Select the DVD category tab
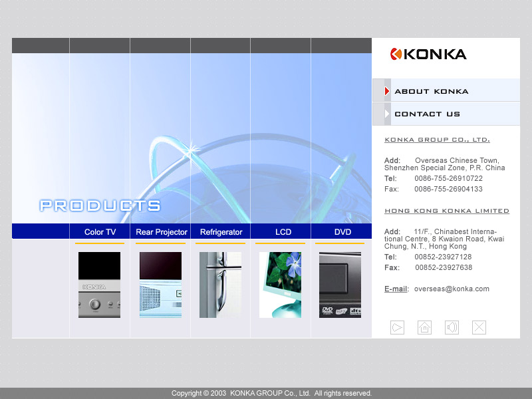 tap(342, 231)
